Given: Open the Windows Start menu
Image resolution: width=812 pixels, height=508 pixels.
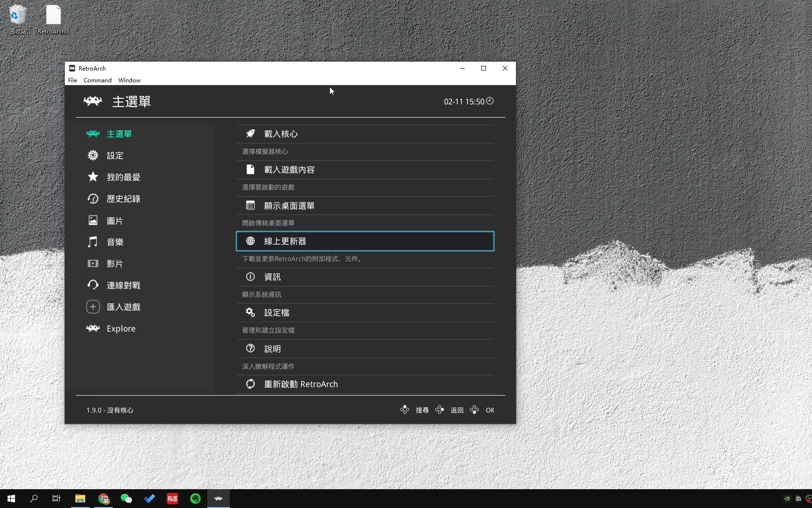Looking at the screenshot, I should click(11, 499).
